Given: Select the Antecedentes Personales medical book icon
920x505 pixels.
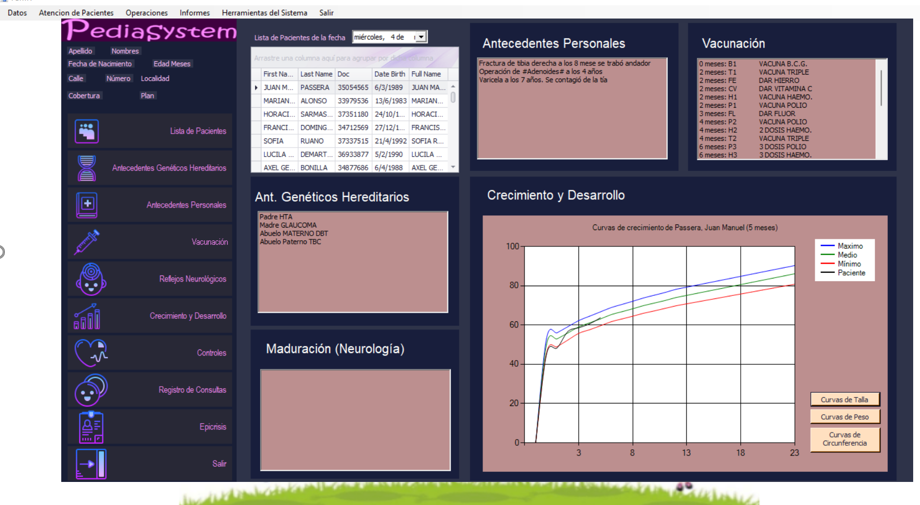Looking at the screenshot, I should 87,205.
